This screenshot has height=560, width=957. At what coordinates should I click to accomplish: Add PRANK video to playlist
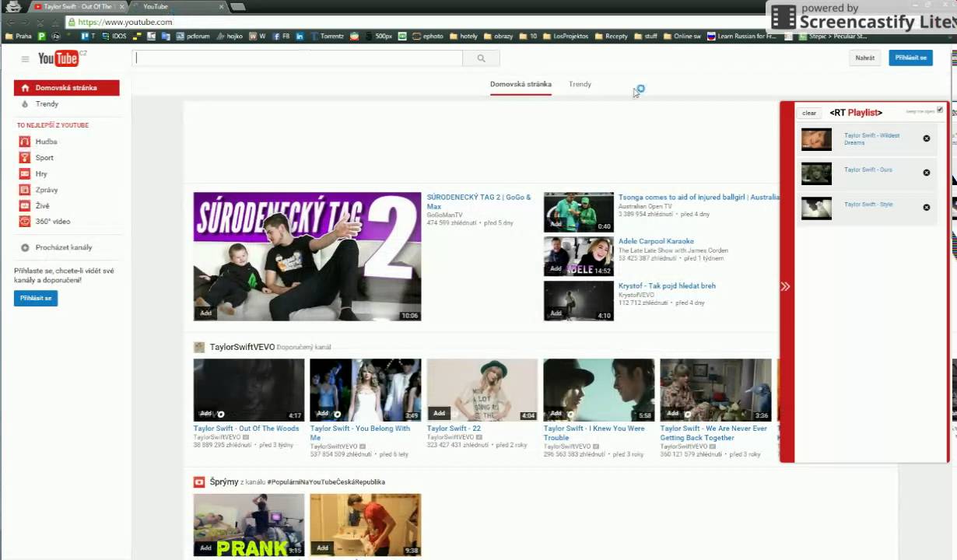[x=205, y=548]
